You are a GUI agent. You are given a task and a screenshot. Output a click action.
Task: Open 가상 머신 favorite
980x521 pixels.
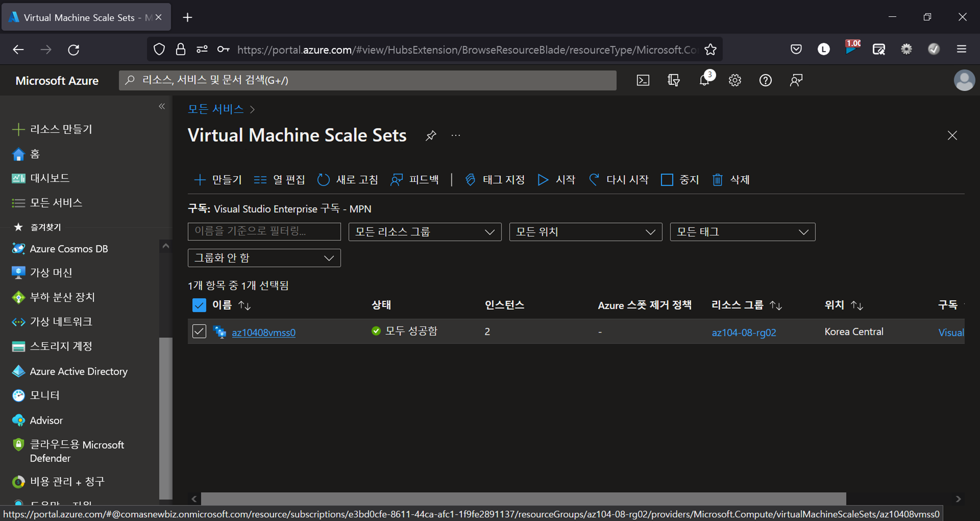pyautogui.click(x=42, y=273)
